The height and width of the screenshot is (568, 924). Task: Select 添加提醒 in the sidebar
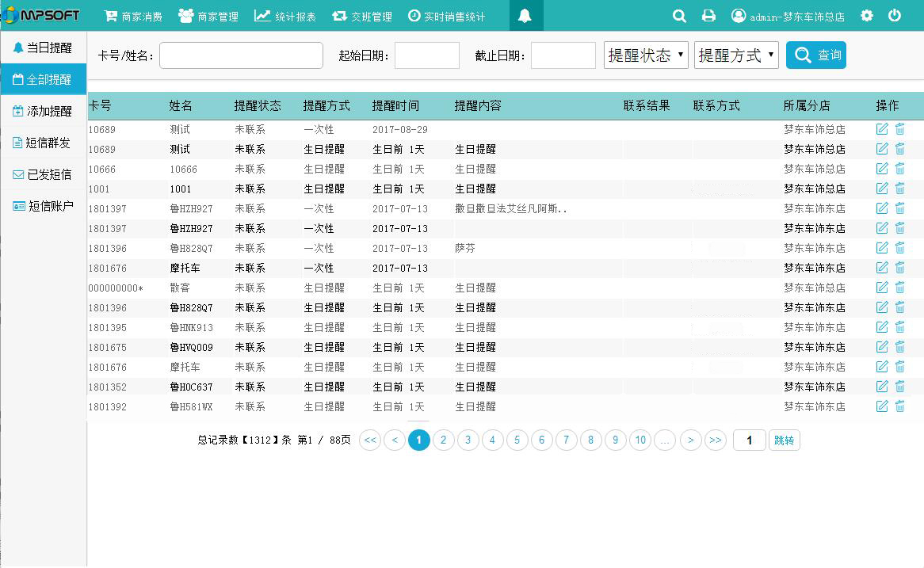[x=43, y=111]
